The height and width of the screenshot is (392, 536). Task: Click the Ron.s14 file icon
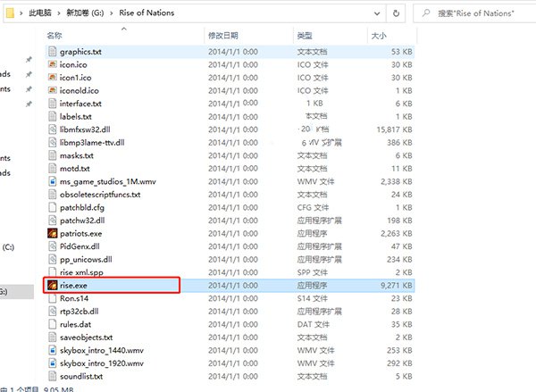53,298
